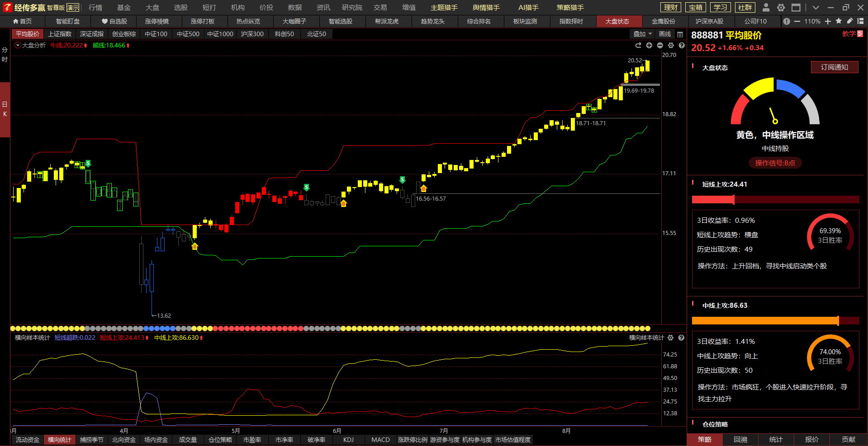The image size is (868, 446).
Task: Click the 订阅通知 button
Action: [834, 67]
